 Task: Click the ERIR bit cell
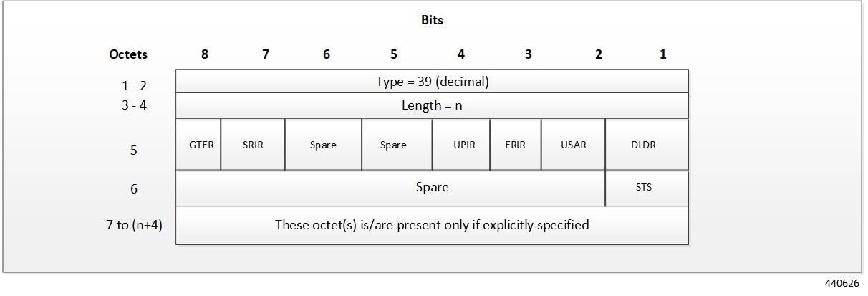point(516,145)
